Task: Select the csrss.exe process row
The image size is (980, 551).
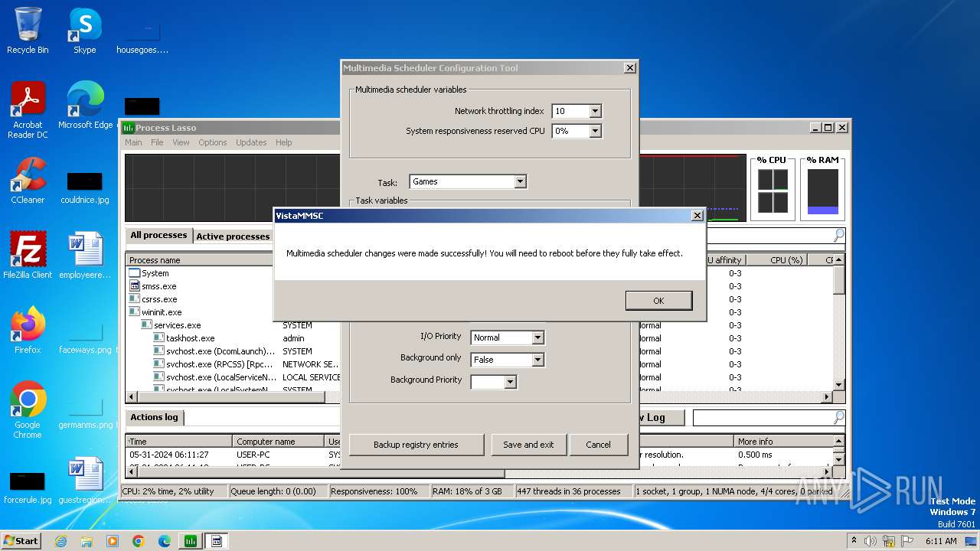Action: click(x=159, y=299)
